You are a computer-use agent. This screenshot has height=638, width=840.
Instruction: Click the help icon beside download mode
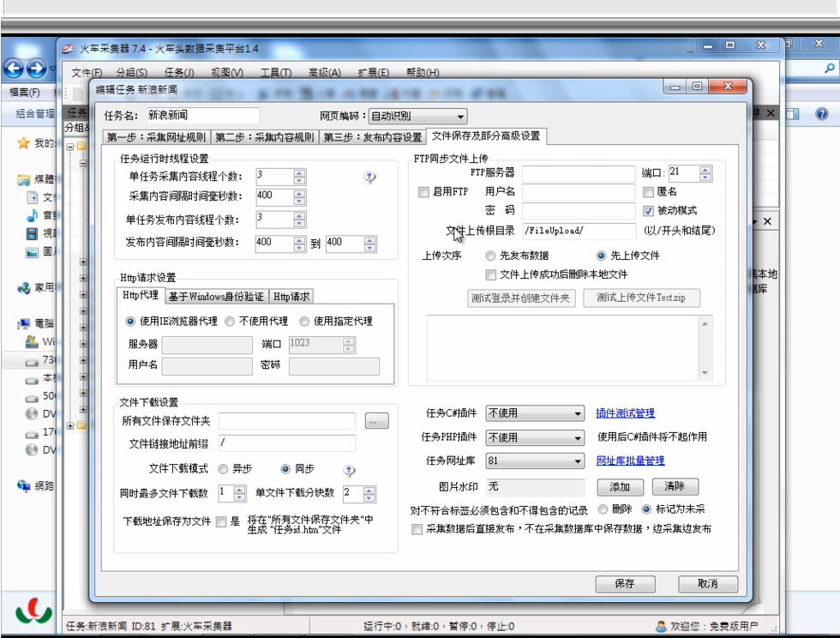(349, 471)
